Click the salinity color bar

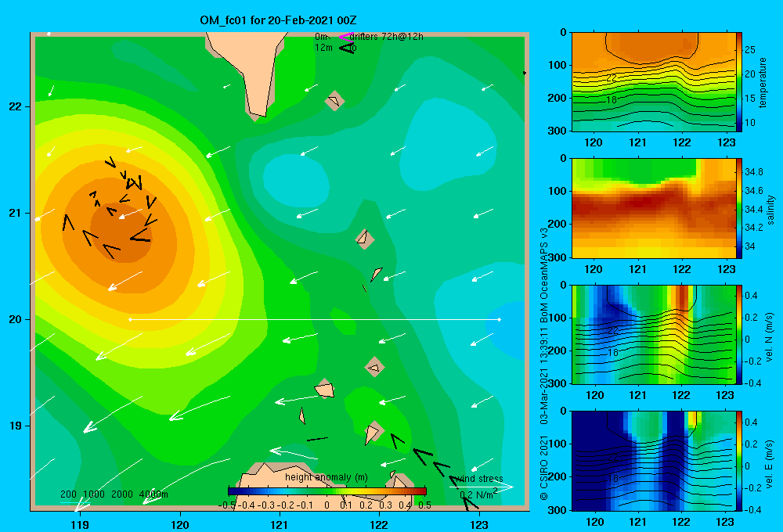pos(738,208)
